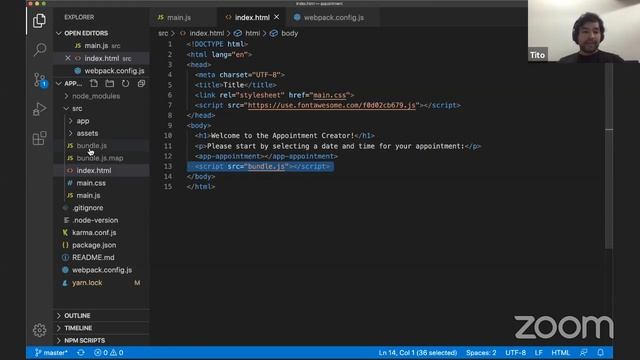
Task: Click the master branch indicator in status bar
Action: coord(51,353)
